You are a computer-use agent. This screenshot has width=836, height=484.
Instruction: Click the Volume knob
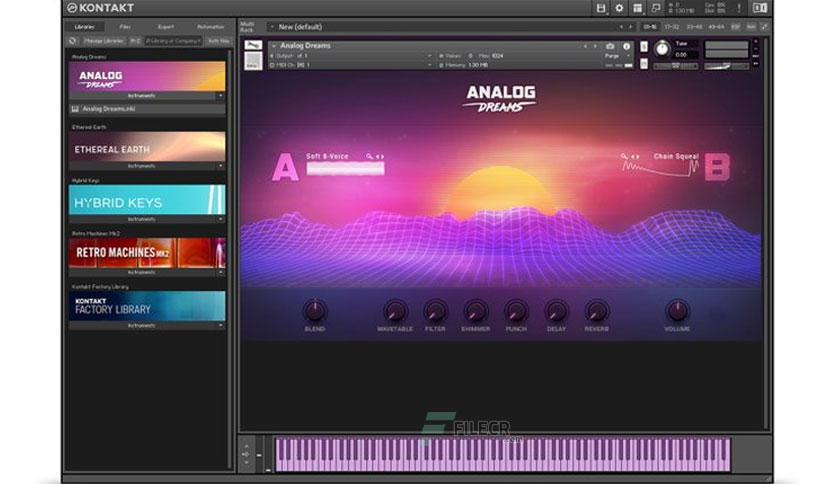point(677,311)
